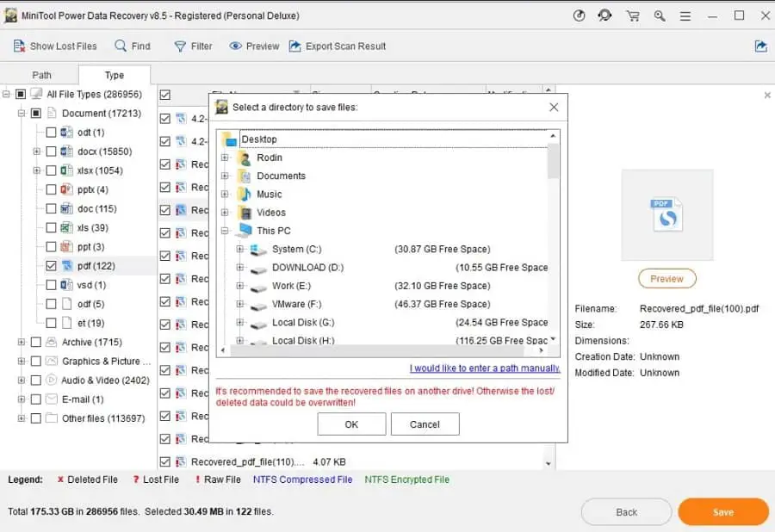Open the shopping cart icon in title bar
Screen dimensions: 775x532
tap(633, 15)
